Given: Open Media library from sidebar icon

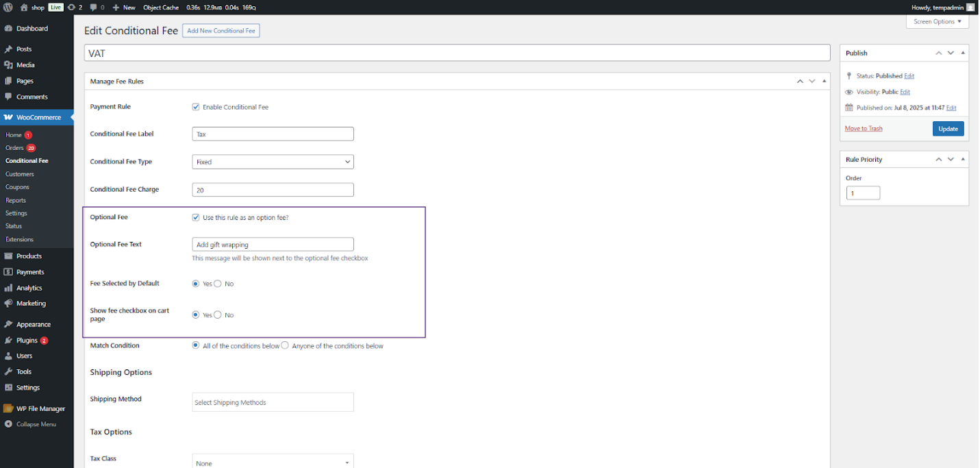Looking at the screenshot, I should (8, 65).
